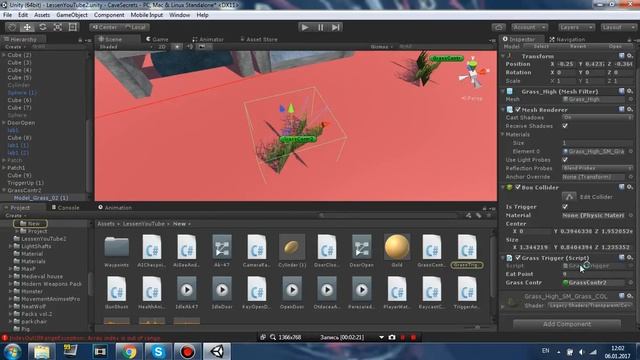Open Reflection Probes dropdown
Viewport: 640px width, 360px height.
click(x=597, y=168)
